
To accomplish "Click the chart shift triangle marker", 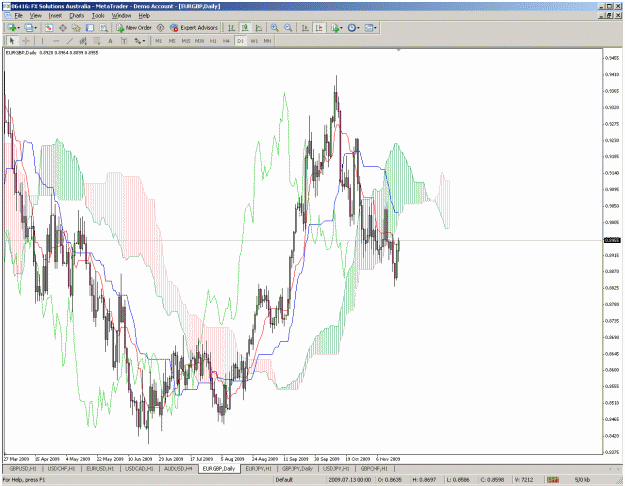I will pyautogui.click(x=398, y=50).
